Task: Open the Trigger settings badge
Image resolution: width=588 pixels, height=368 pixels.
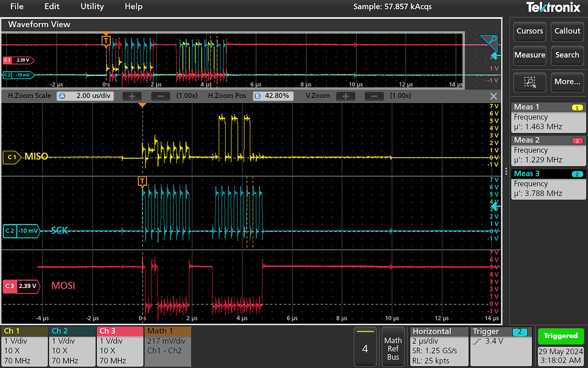Action: tap(502, 346)
